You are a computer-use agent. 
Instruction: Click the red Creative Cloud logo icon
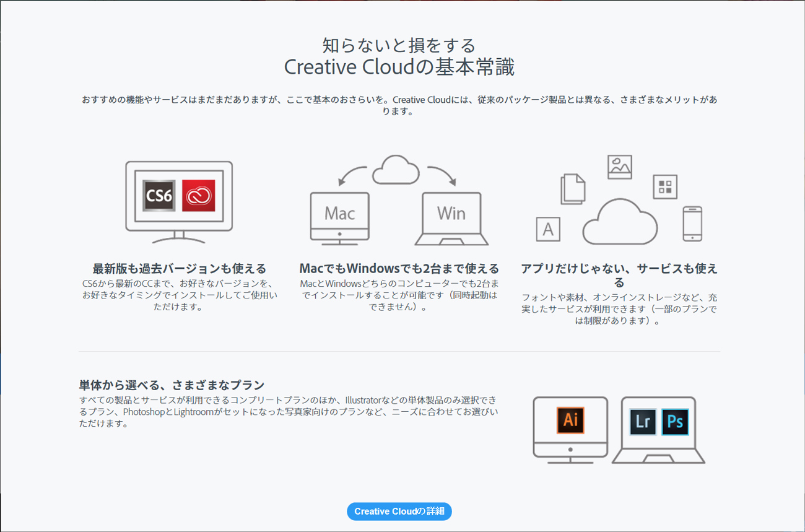(x=199, y=196)
